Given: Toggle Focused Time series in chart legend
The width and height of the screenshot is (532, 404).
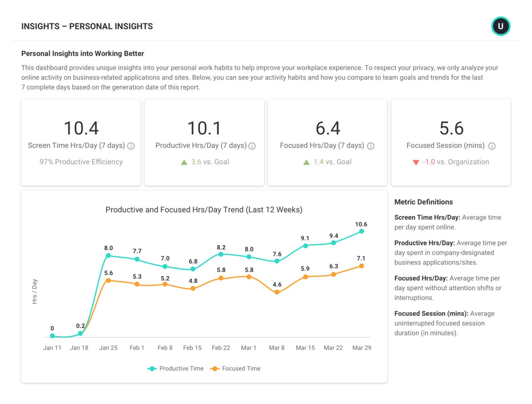Looking at the screenshot, I should [235, 369].
